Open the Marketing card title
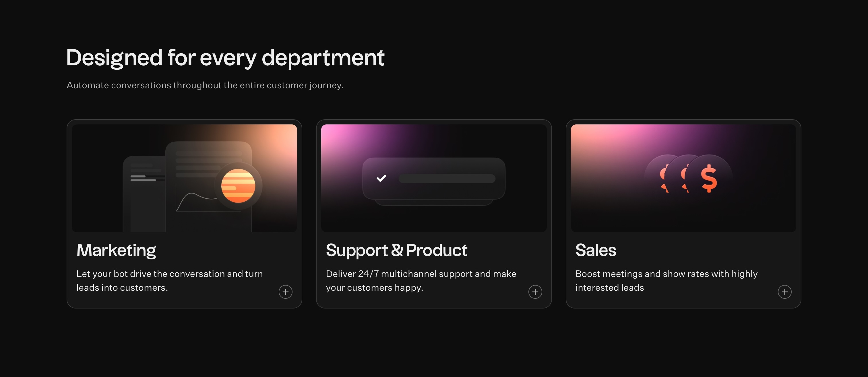868x377 pixels. (x=116, y=250)
